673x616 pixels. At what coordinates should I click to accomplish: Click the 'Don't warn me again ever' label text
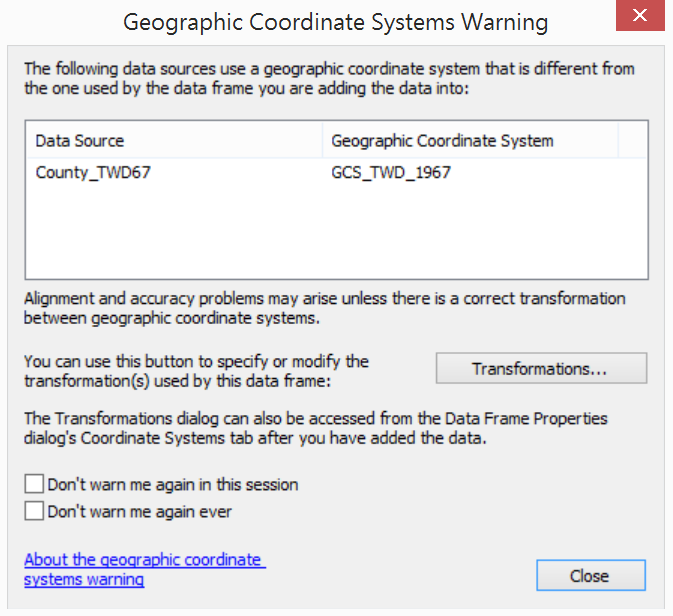pos(139,511)
